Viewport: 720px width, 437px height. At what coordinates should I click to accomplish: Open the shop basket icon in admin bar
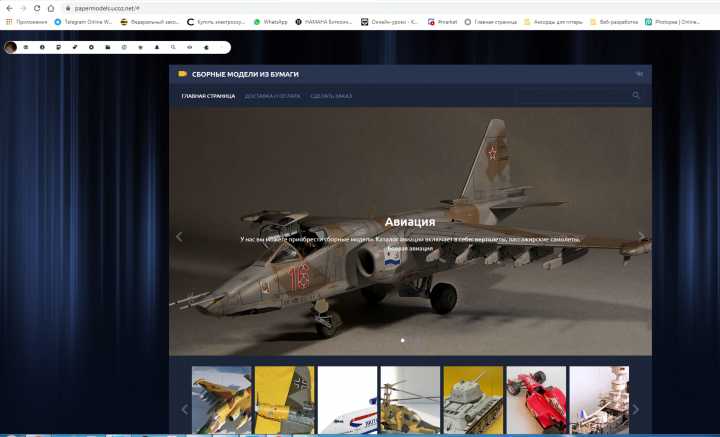pos(141,47)
